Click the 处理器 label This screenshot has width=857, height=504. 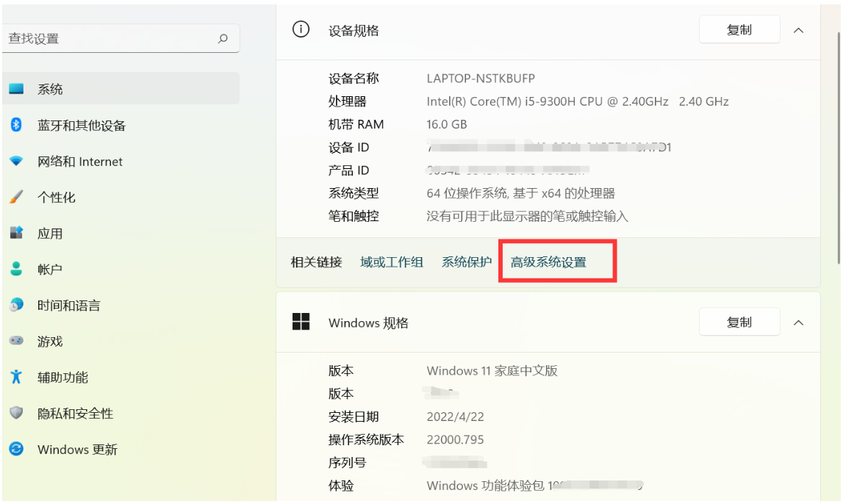(x=347, y=101)
